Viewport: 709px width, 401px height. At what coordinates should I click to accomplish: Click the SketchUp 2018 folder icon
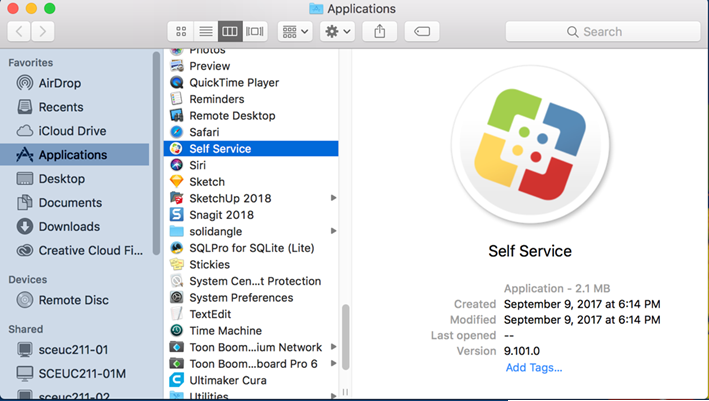click(x=176, y=198)
